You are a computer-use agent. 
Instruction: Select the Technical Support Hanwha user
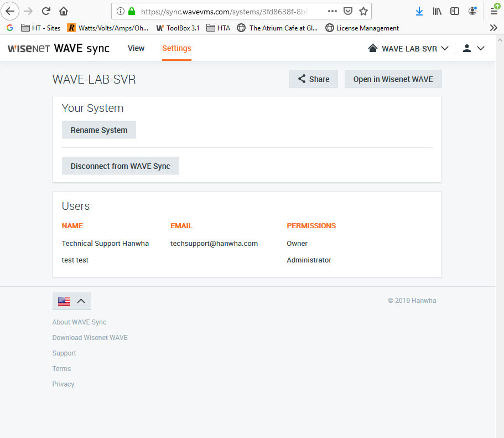tap(105, 243)
